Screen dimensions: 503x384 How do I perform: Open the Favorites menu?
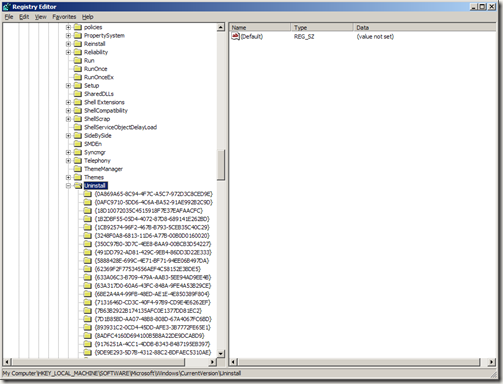coord(64,17)
